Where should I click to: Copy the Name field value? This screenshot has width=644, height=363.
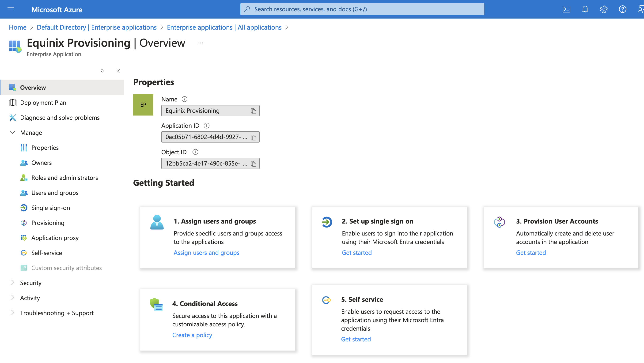[x=253, y=111]
